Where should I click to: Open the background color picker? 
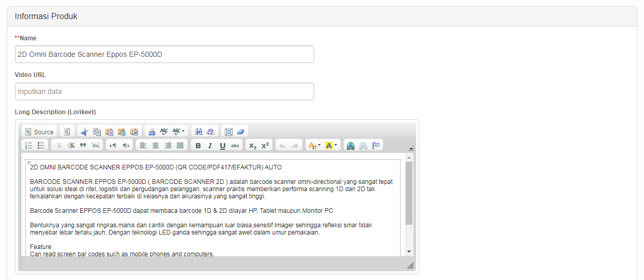(x=331, y=146)
